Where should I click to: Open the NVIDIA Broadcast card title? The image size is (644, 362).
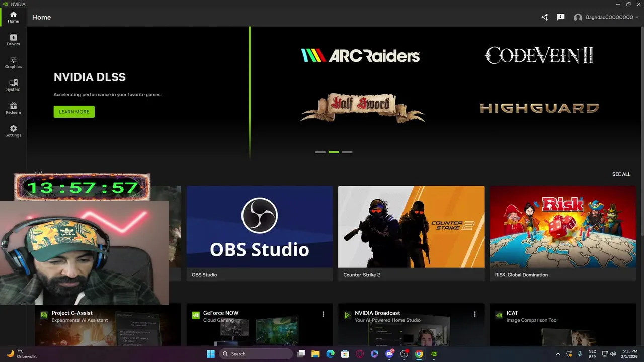(x=377, y=313)
